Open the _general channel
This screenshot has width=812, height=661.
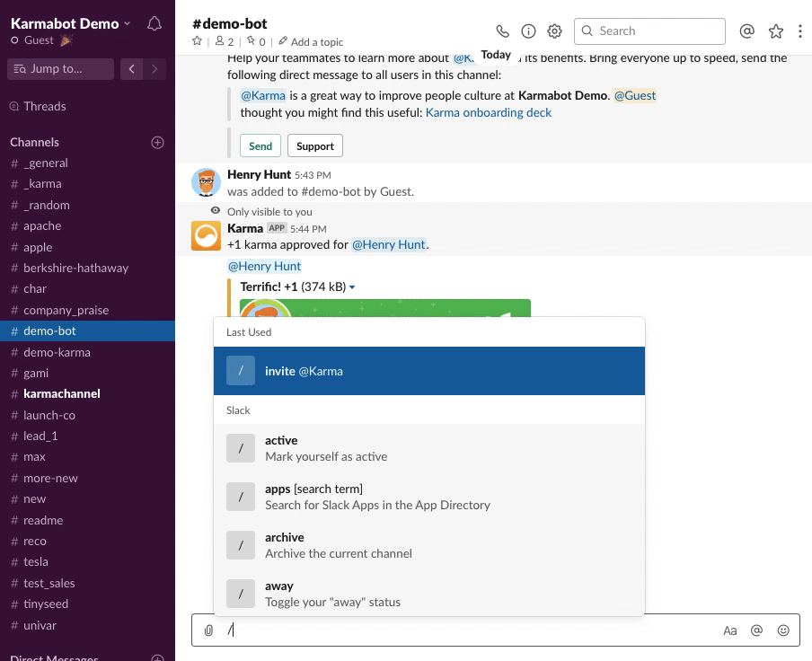click(x=46, y=163)
